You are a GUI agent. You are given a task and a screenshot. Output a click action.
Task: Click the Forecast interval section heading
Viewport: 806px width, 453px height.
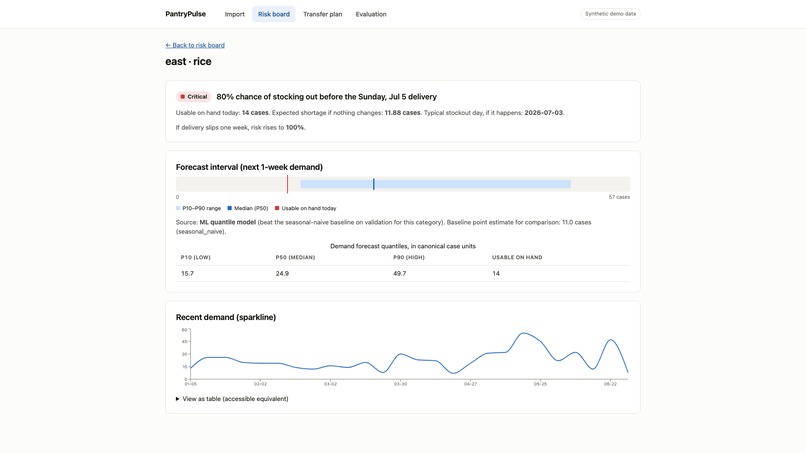[x=249, y=167]
